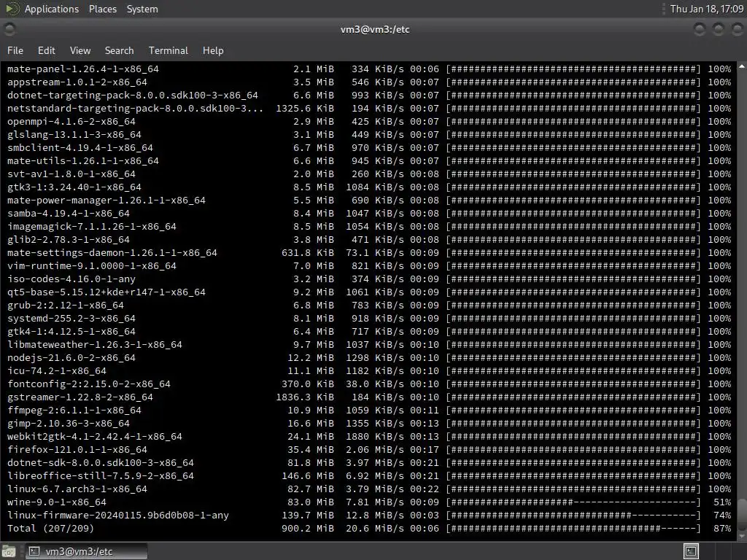
Task: Open the System menu
Action: pos(142,9)
